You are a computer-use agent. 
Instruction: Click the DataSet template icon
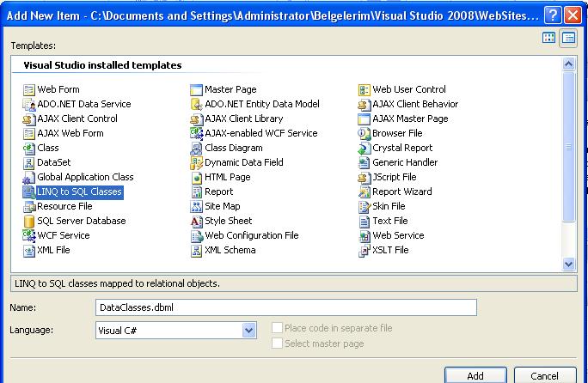click(x=29, y=163)
